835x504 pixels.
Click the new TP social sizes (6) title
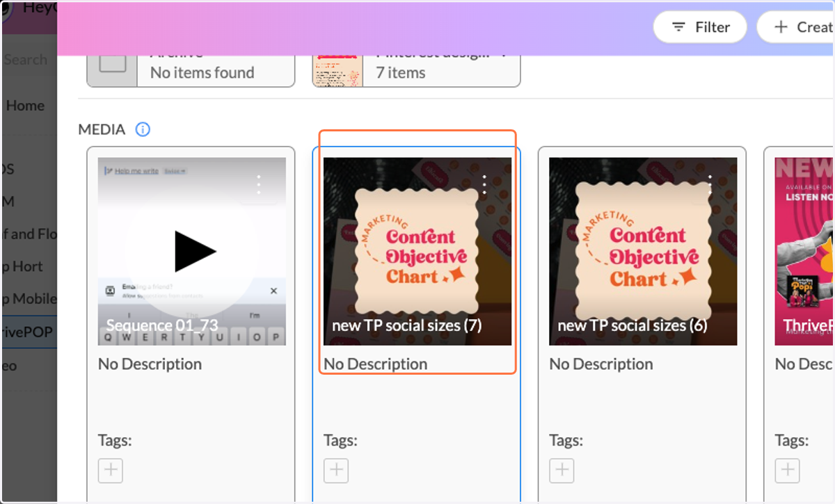[x=633, y=325]
